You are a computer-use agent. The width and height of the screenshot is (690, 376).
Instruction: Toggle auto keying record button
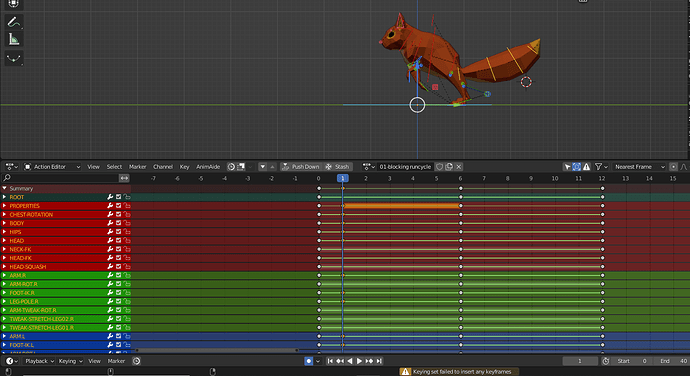pyautogui.click(x=308, y=361)
